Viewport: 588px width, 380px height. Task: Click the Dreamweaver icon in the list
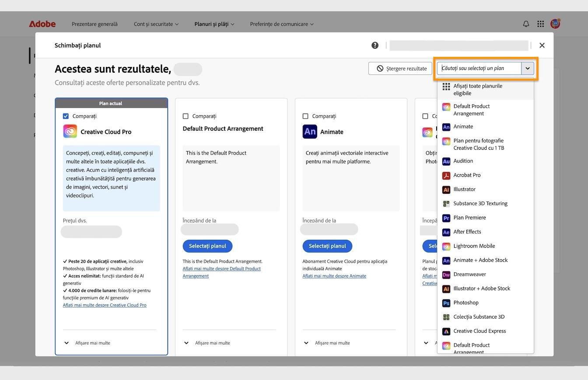coord(446,274)
